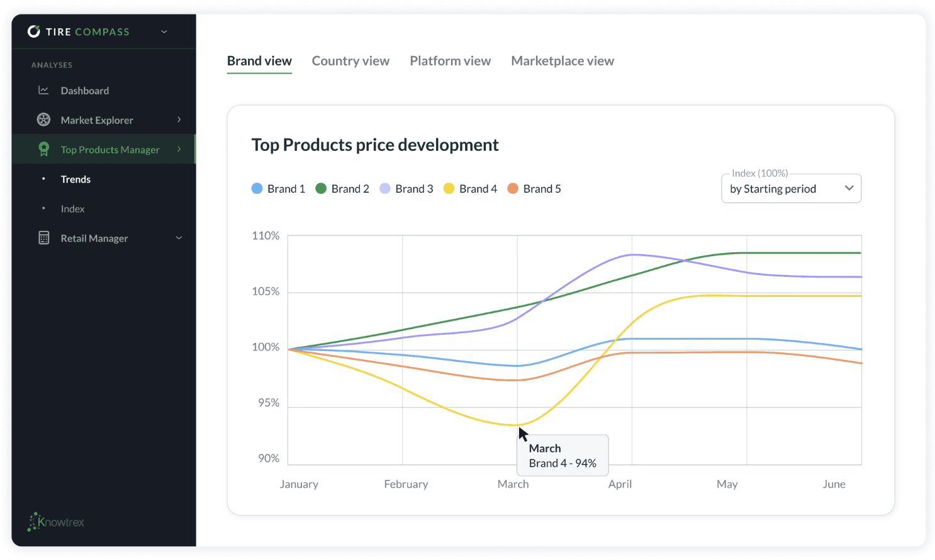The width and height of the screenshot is (935, 560).
Task: Click the Top Products Manager award icon
Action: click(43, 149)
